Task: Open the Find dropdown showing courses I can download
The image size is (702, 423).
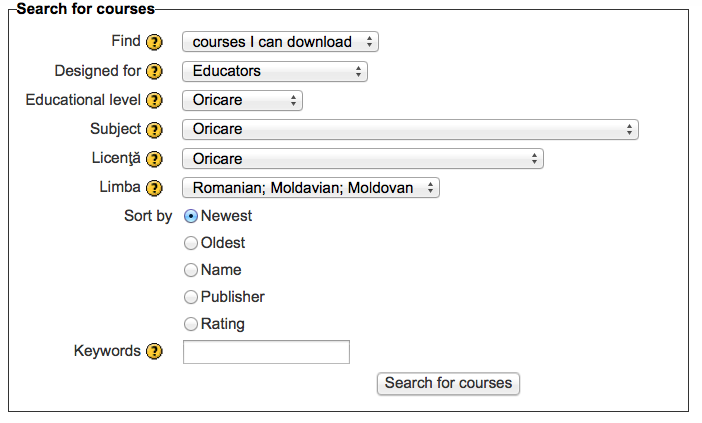Action: 280,42
